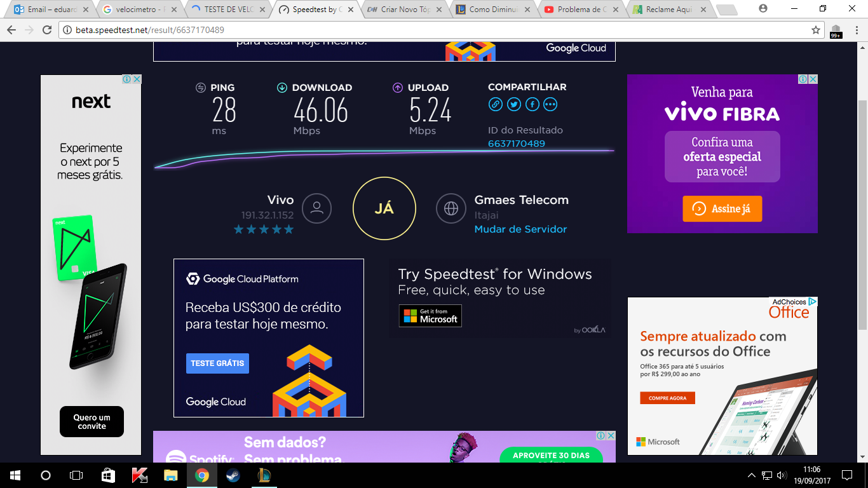This screenshot has width=868, height=488.
Task: Click the UPLOAD 5.24 value
Action: [430, 111]
